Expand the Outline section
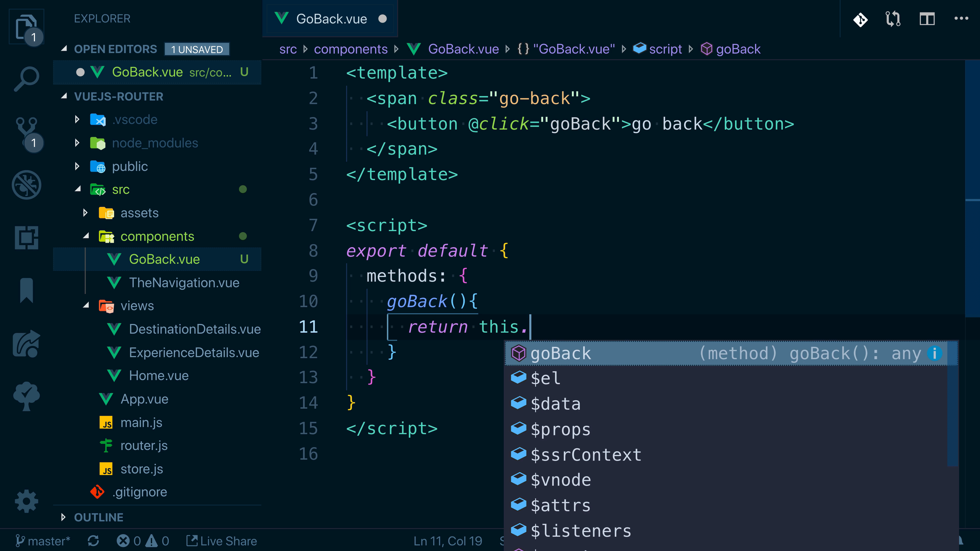The height and width of the screenshot is (551, 980). tap(64, 517)
